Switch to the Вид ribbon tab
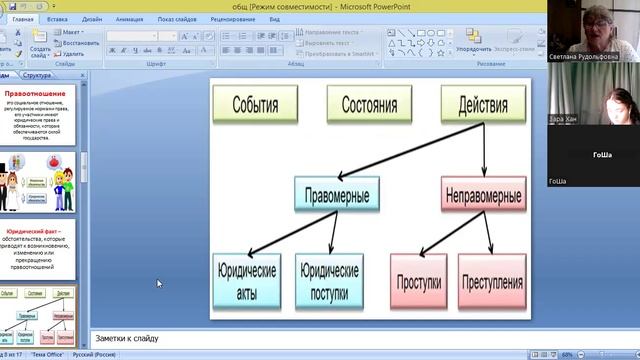This screenshot has width=640, height=360. coord(274,19)
